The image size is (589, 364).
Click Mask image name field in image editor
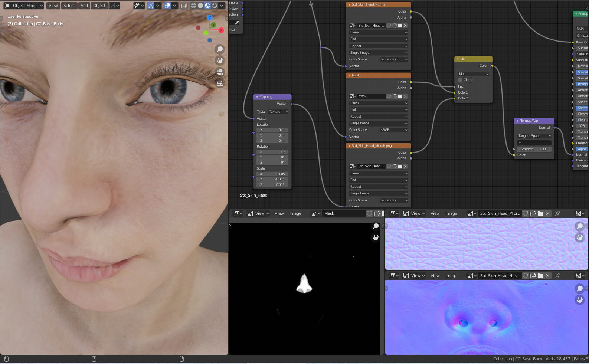[x=344, y=213]
